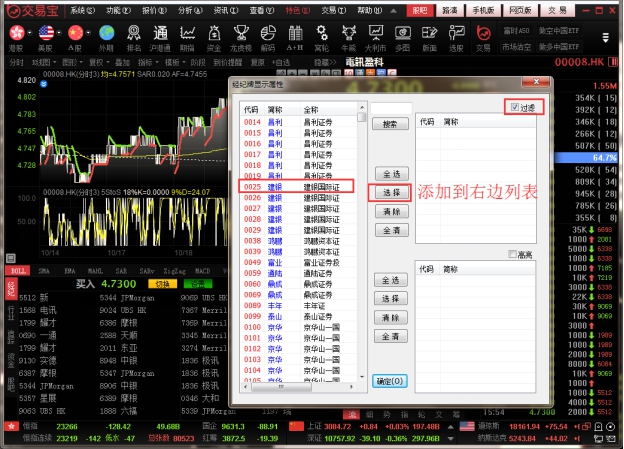
Task: Open the 窝轮 warrants icon
Action: click(x=321, y=36)
